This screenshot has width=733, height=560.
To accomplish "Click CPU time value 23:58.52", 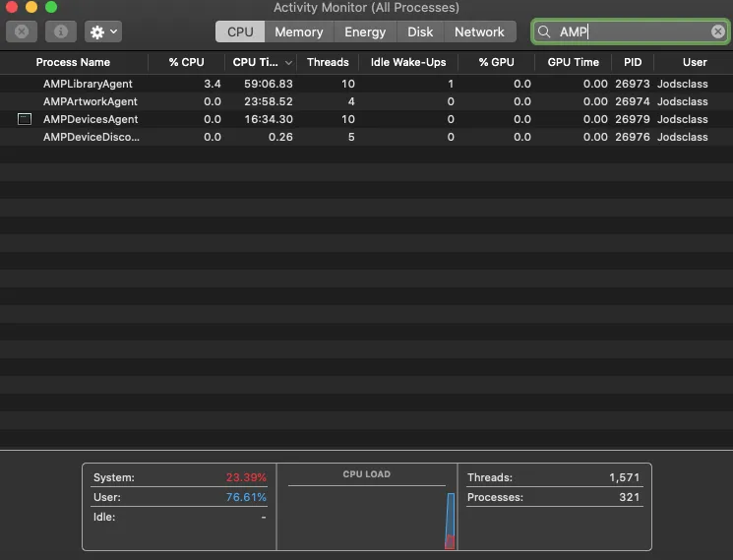I will [269, 101].
